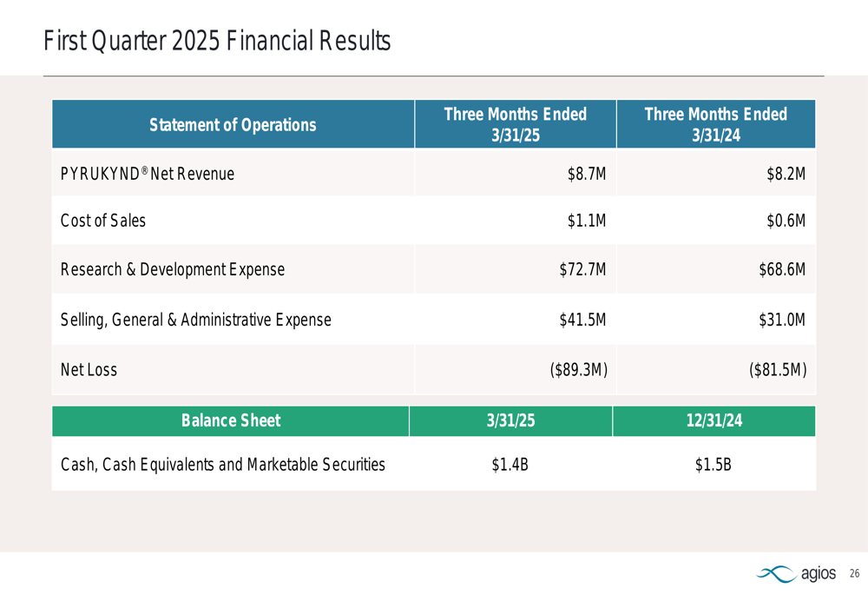Click the green "Balance Sheet" header
Image resolution: width=868 pixels, height=595 pixels.
click(231, 420)
